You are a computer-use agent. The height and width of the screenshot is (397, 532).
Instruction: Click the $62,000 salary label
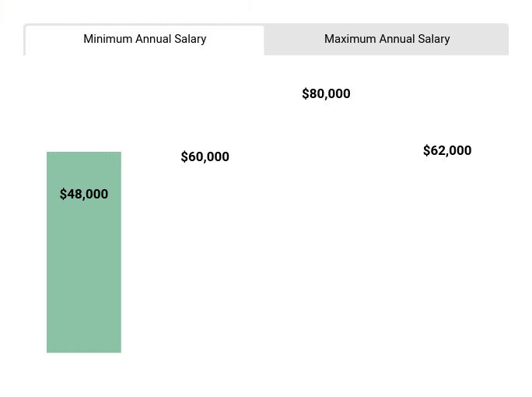tap(447, 150)
